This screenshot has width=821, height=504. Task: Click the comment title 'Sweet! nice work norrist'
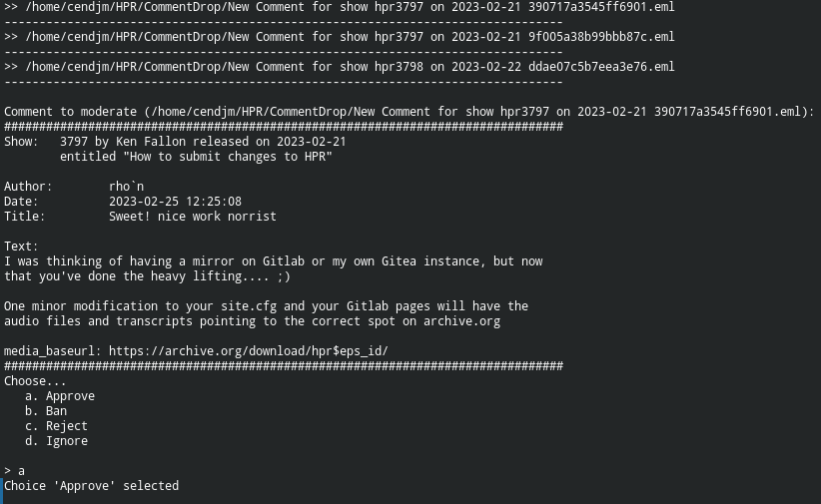coord(192,217)
